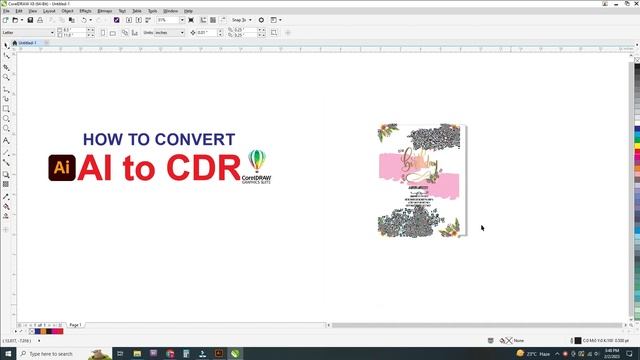Image resolution: width=640 pixels, height=360 pixels.
Task: Toggle Treat as filled option
Action: [x=274, y=33]
